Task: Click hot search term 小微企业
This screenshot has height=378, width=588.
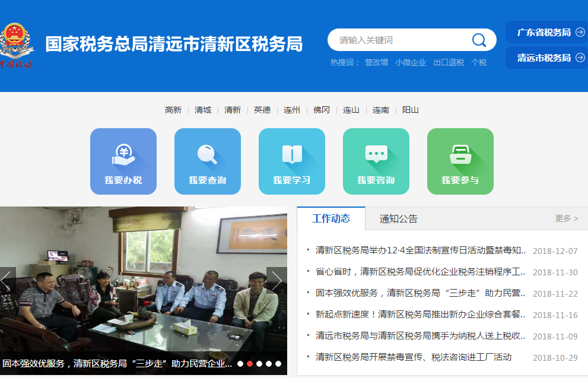Action: (411, 62)
